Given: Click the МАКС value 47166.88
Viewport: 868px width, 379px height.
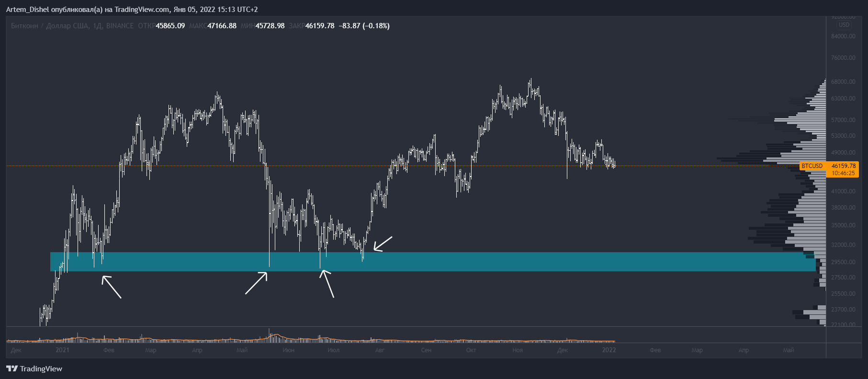Looking at the screenshot, I should pos(222,26).
